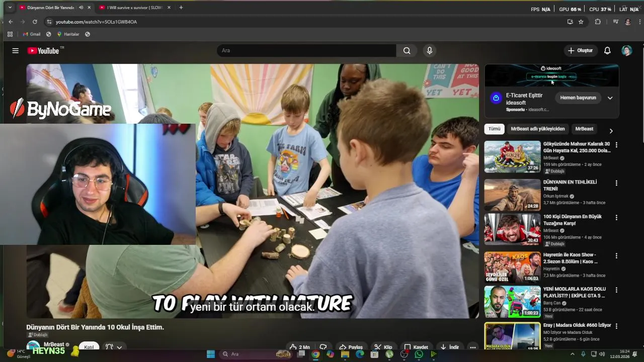The height and width of the screenshot is (362, 644).
Task: Open the apps grid in bookmarks bar
Action: (x=10, y=34)
